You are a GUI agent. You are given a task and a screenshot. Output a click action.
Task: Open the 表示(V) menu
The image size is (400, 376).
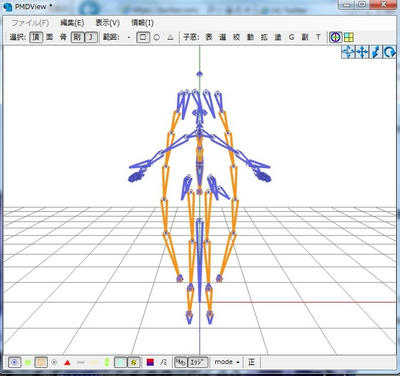point(107,23)
